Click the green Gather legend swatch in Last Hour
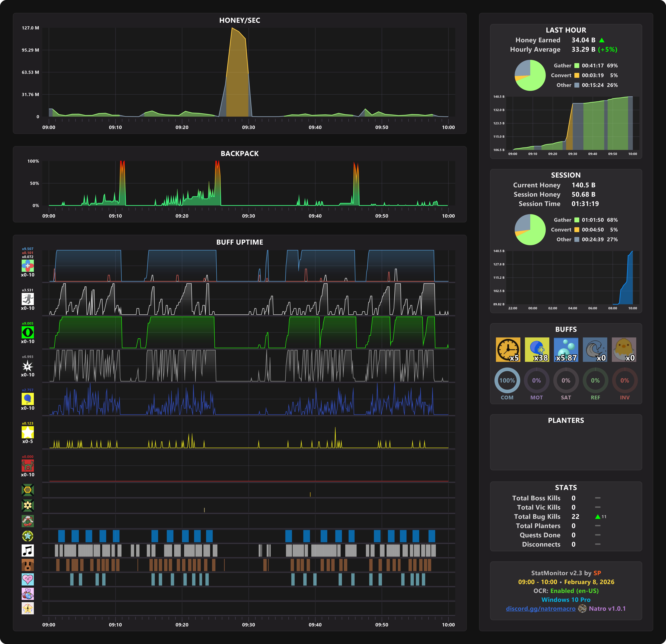The image size is (666, 644). [x=577, y=66]
